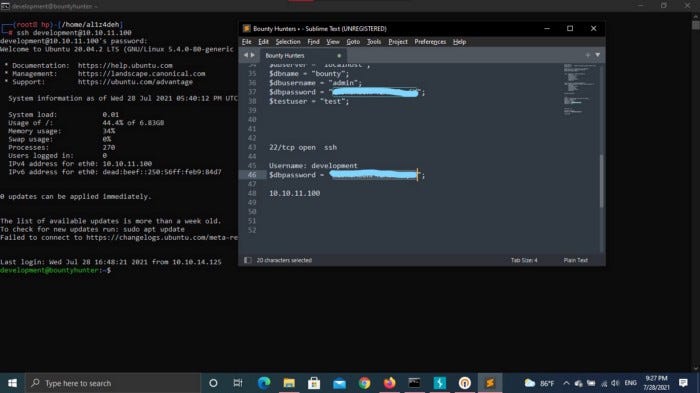Open the network icon in system tray

click(x=604, y=383)
